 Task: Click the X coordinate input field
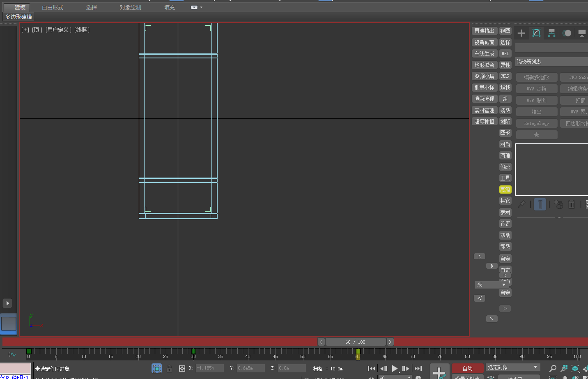(x=209, y=368)
